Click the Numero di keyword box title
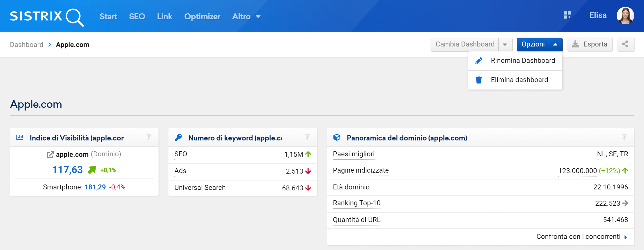The width and height of the screenshot is (644, 250). 235,138
